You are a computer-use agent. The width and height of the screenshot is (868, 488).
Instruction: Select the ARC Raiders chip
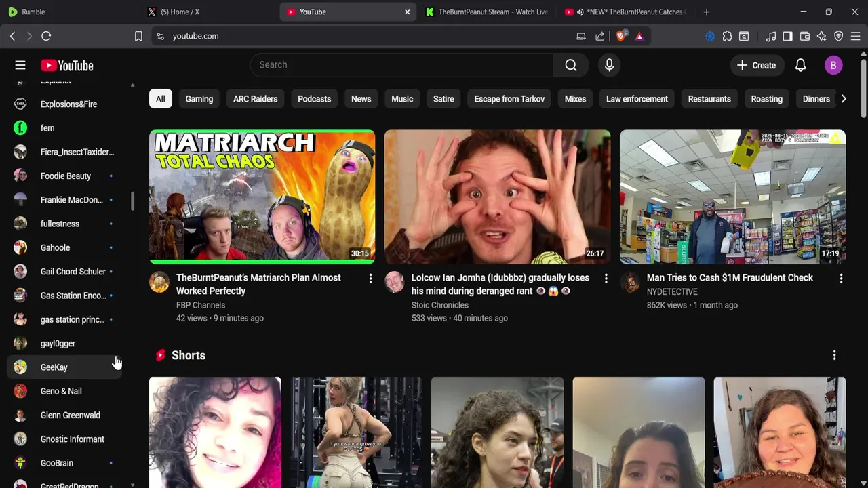pyautogui.click(x=256, y=99)
